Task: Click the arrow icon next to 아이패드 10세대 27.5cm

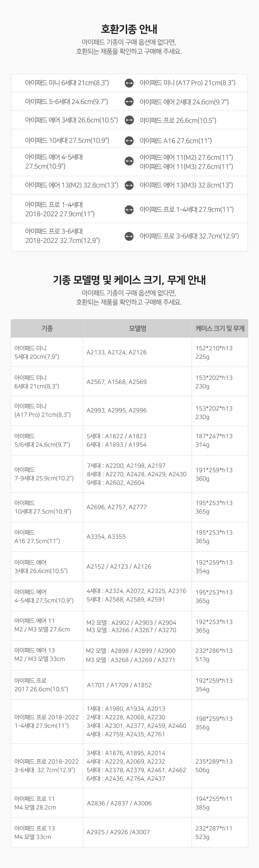Action: pyautogui.click(x=129, y=140)
